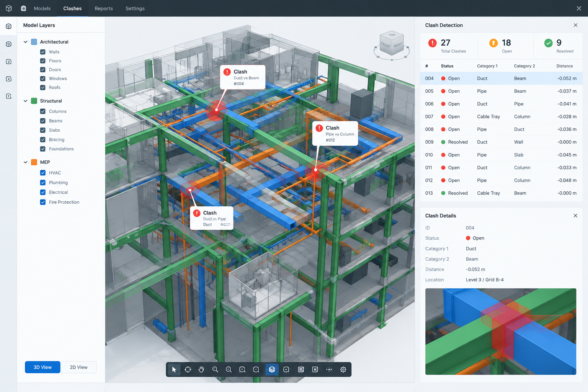
Task: Toggle the Bracing layer checkbox
Action: (43, 140)
